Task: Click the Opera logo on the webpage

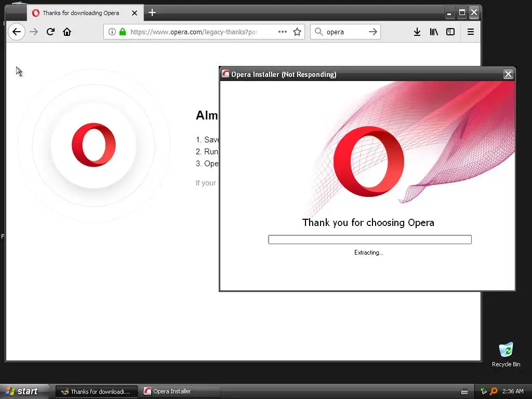Action: (94, 145)
